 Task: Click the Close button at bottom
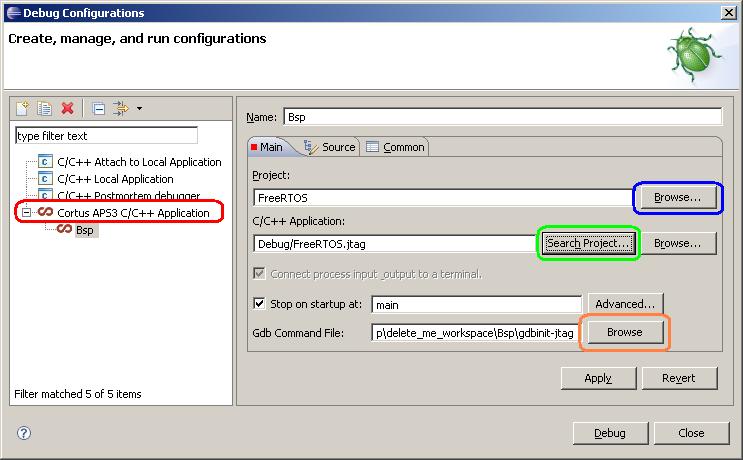click(691, 433)
